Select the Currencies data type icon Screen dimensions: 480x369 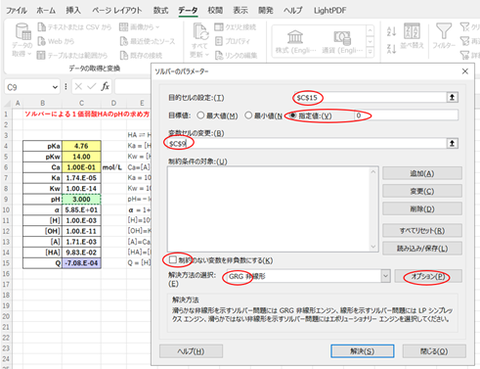[x=342, y=38]
